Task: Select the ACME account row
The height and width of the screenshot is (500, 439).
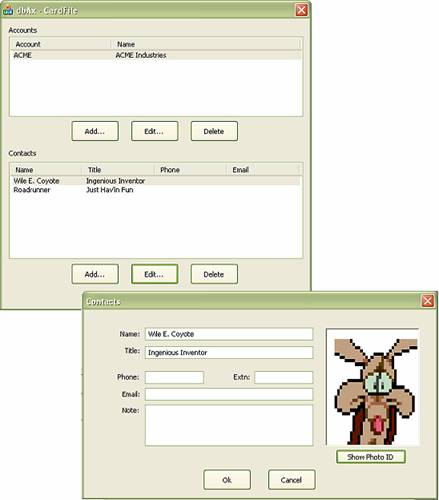Action: click(x=156, y=55)
